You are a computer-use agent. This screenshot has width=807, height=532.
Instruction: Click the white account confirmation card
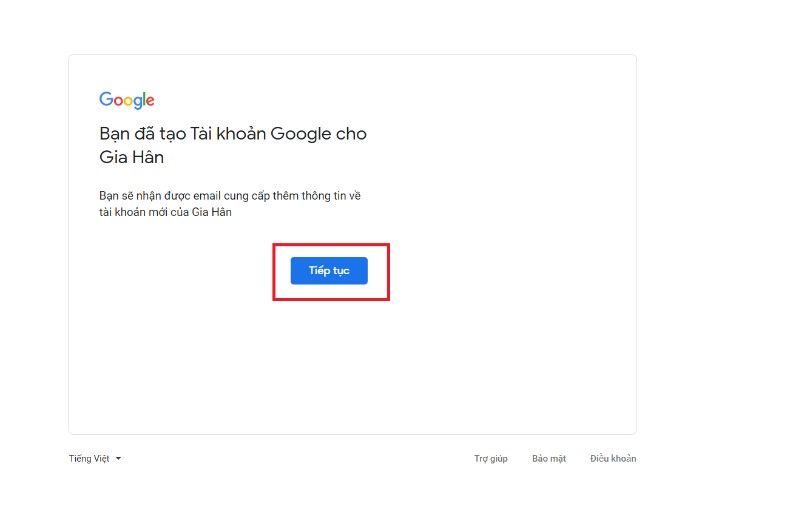tap(352, 364)
